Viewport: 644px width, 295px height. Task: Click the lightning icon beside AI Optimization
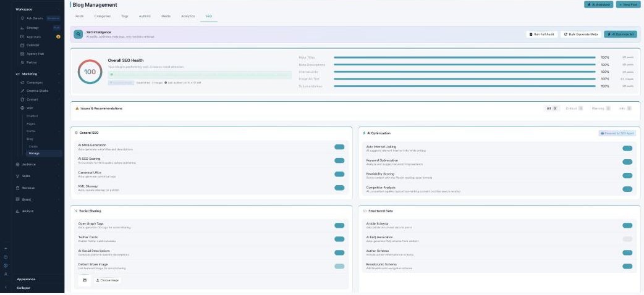[364, 133]
